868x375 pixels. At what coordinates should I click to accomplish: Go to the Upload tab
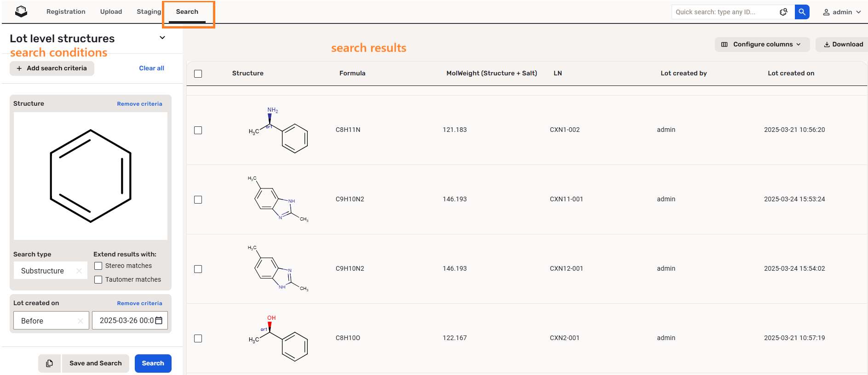111,12
